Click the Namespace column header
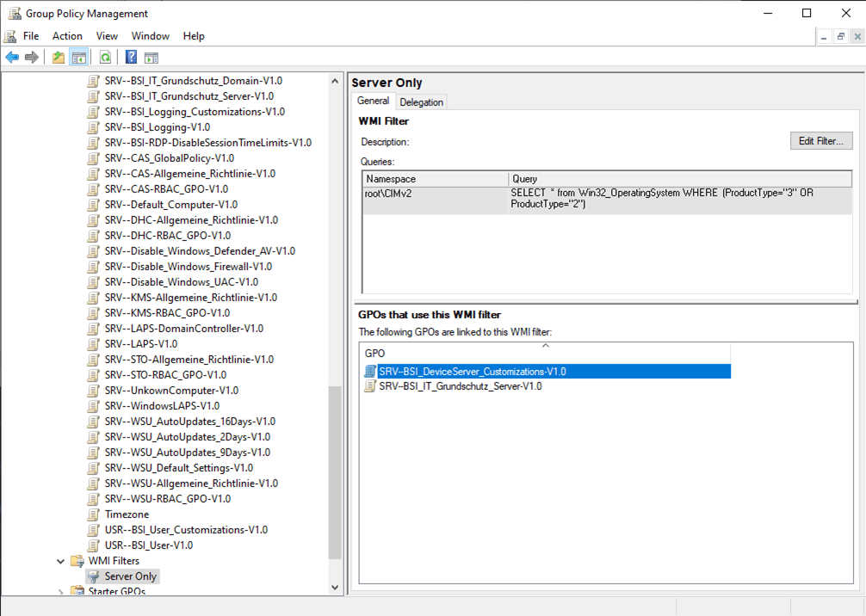 436,179
